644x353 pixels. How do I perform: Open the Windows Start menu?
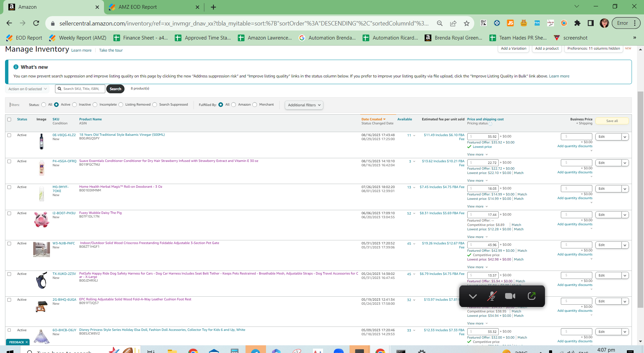[x=10, y=351]
